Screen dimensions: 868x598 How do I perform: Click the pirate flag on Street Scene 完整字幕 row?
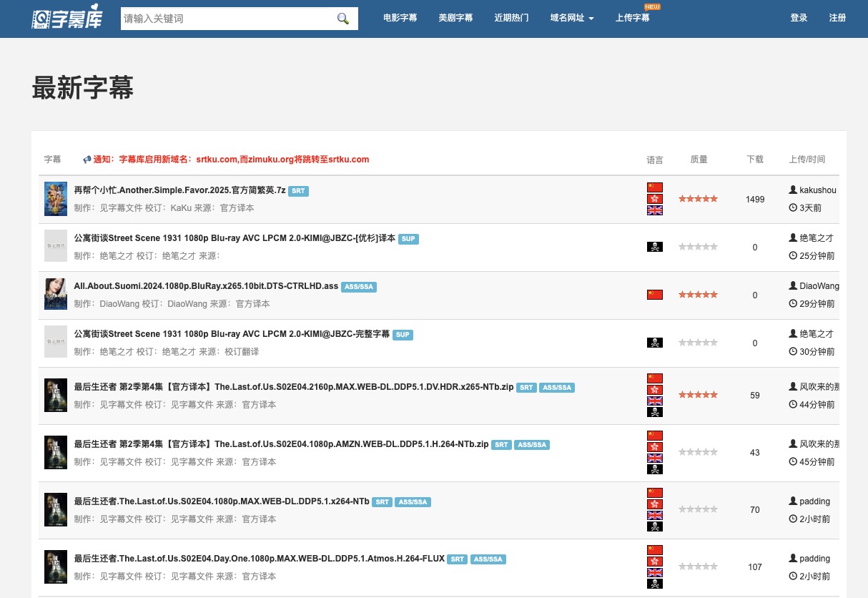(x=654, y=343)
